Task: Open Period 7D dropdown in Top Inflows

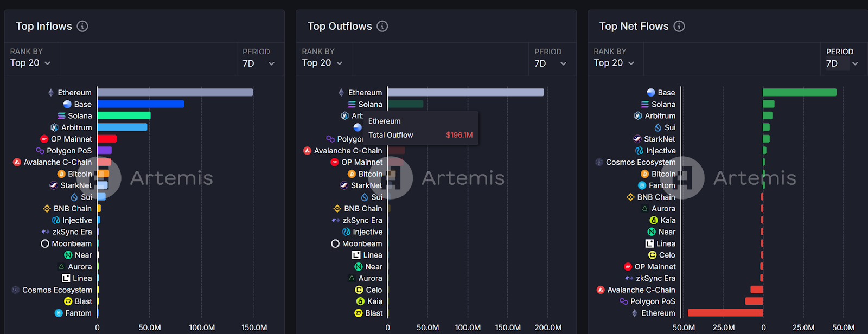Action: tap(259, 63)
